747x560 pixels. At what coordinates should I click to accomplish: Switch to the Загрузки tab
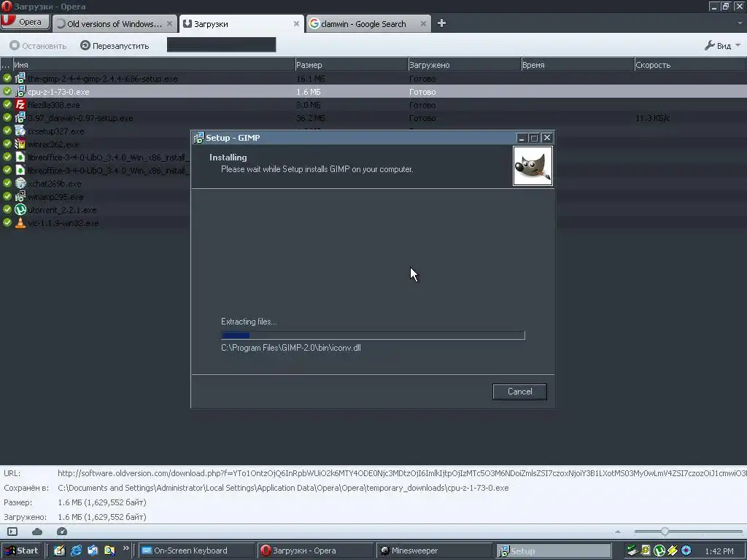[241, 24]
